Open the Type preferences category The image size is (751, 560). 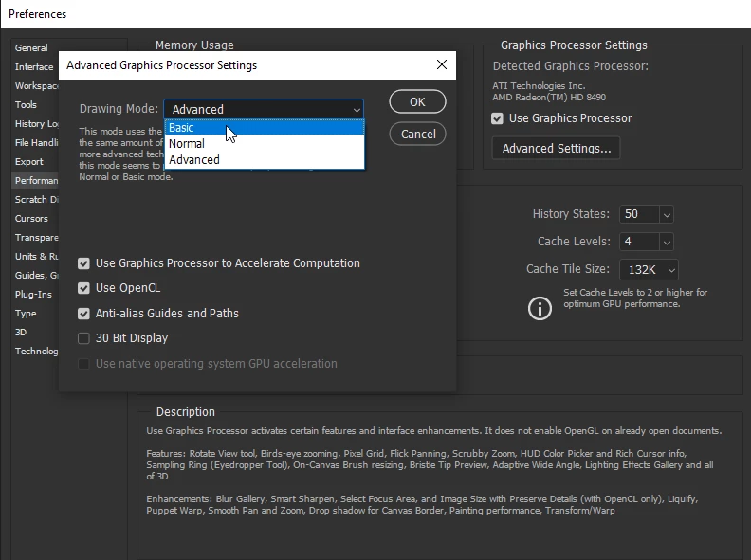[26, 314]
